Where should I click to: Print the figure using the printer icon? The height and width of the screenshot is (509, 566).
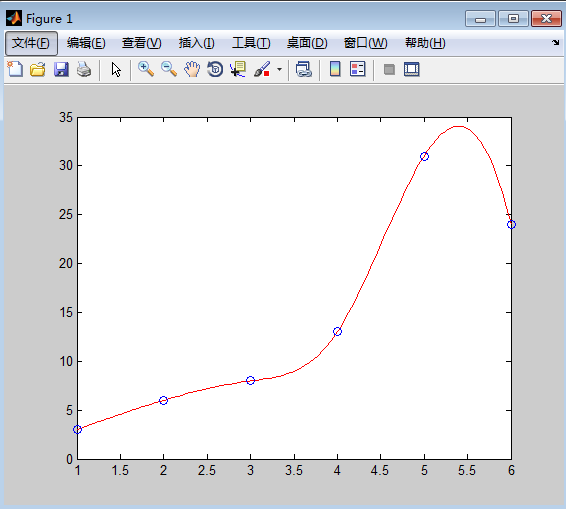[x=84, y=69]
